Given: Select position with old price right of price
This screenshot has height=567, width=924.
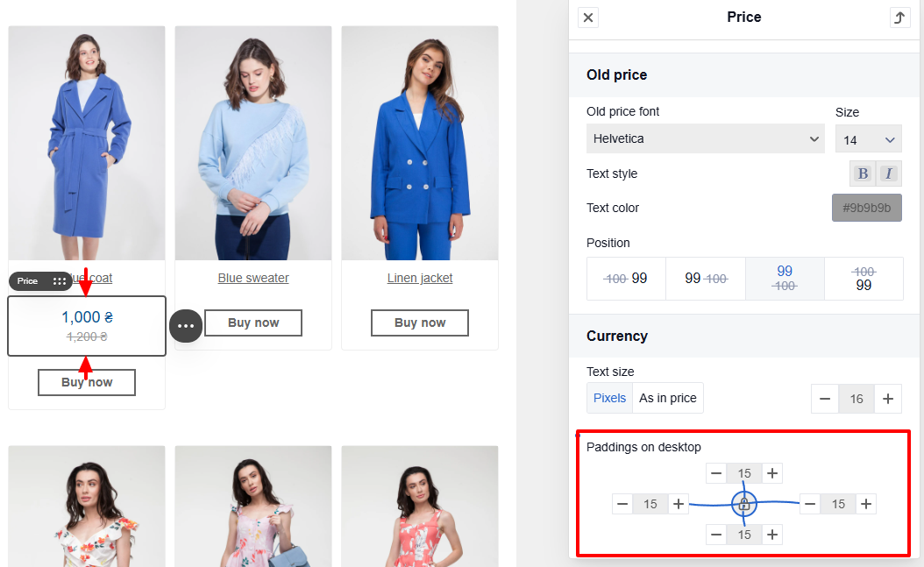Looking at the screenshot, I should tap(706, 279).
